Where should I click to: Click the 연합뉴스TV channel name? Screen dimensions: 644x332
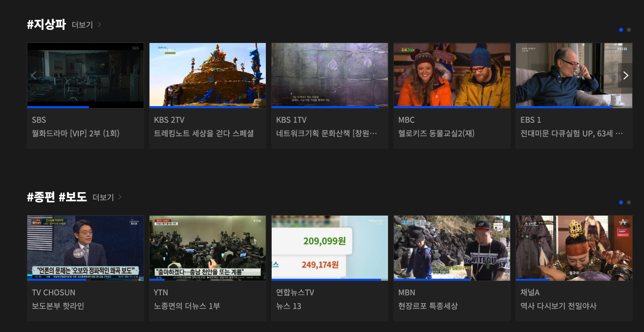(295, 292)
